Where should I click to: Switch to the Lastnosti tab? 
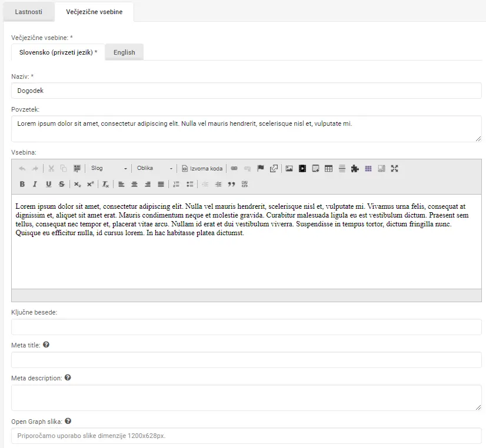coord(28,12)
